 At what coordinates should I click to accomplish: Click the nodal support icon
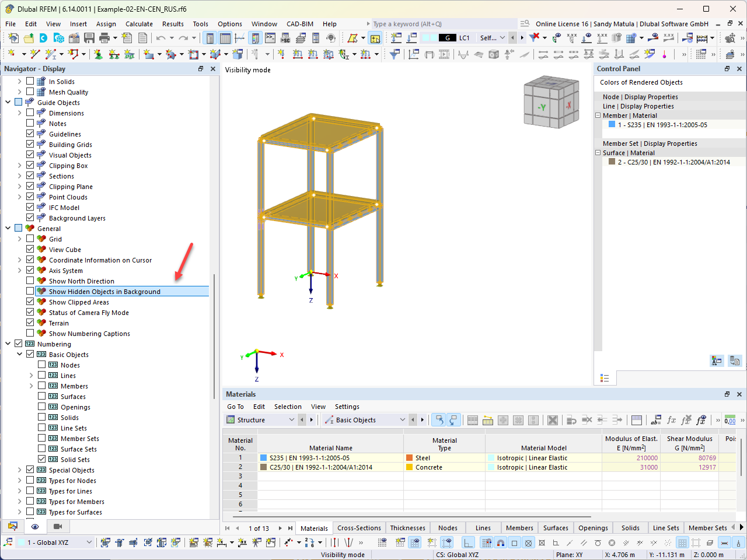point(98,54)
